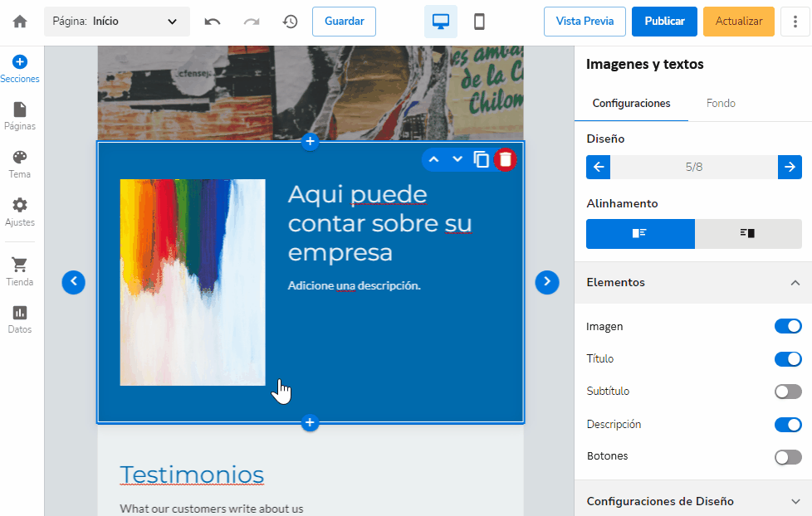Select the Testimonios heading
The image size is (812, 516).
192,475
